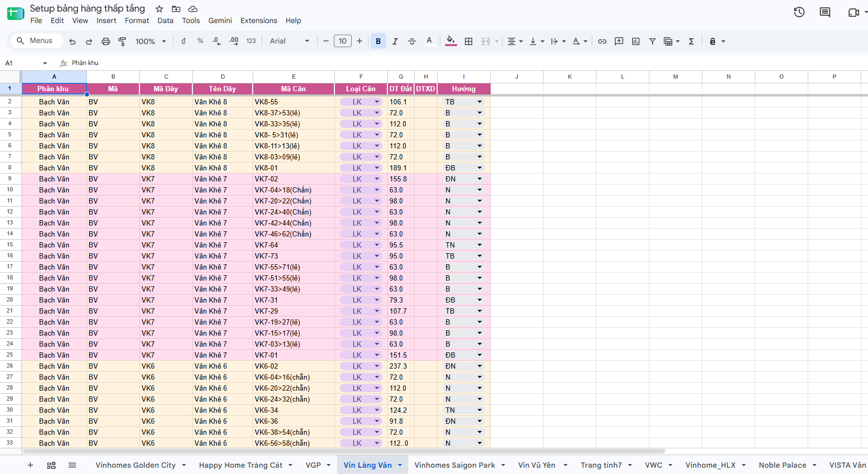This screenshot has height=474, width=868.
Task: Click the Add sheet plus button
Action: click(x=30, y=465)
